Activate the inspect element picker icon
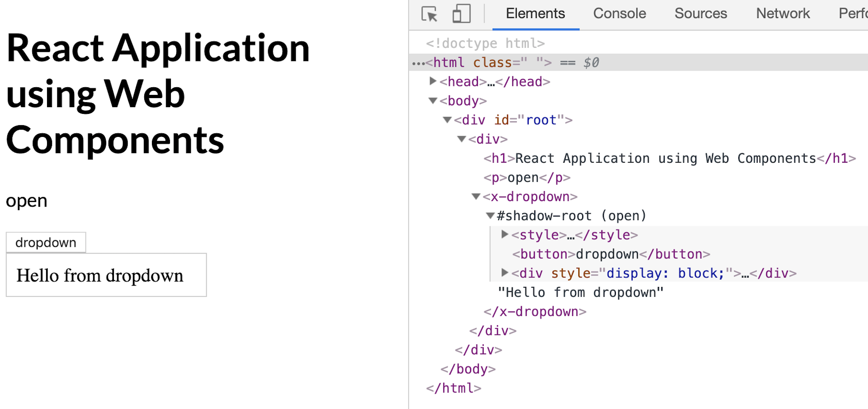This screenshot has height=409, width=868. [x=429, y=14]
